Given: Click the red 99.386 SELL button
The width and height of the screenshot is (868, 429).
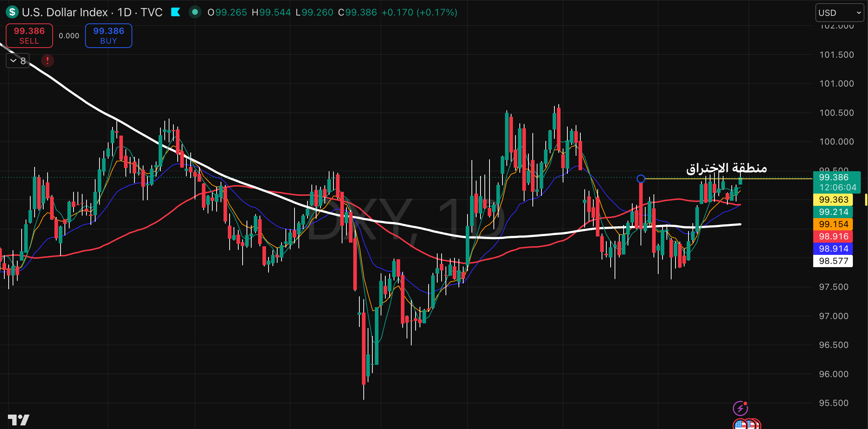Looking at the screenshot, I should [x=29, y=36].
